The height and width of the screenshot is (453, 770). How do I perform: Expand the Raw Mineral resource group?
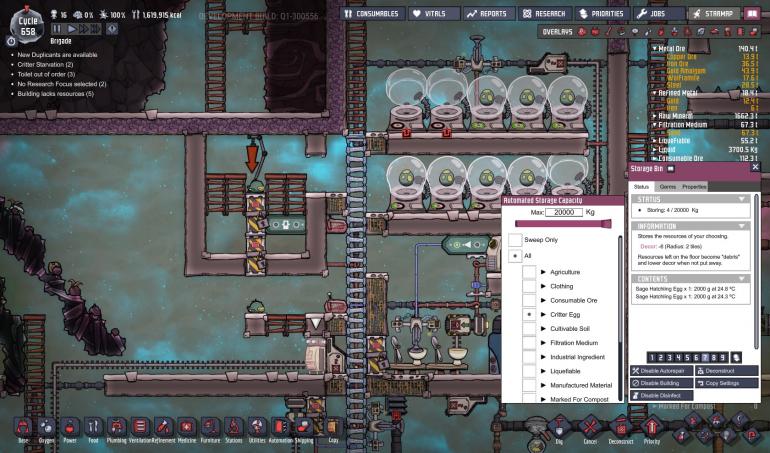655,116
